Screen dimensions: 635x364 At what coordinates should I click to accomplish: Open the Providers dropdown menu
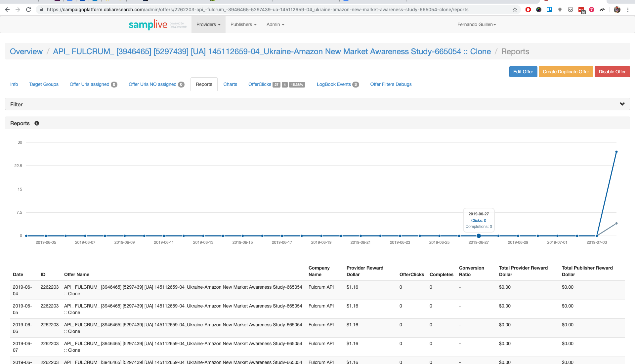click(x=208, y=24)
